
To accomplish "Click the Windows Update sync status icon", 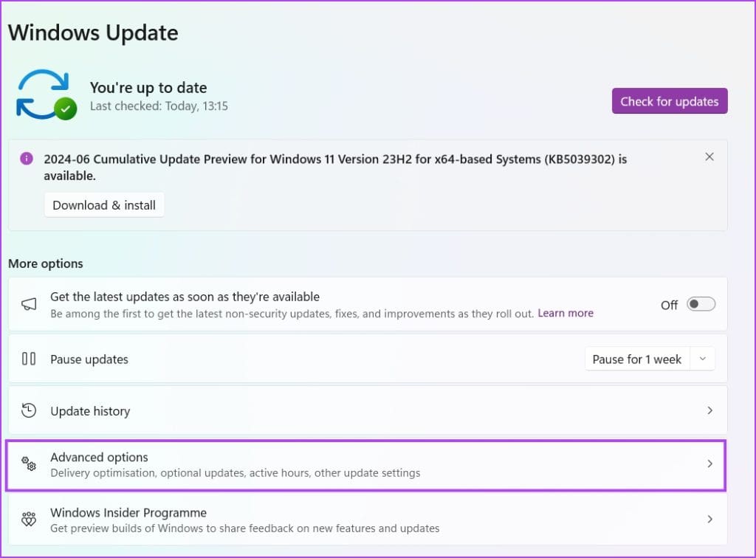I will pyautogui.click(x=44, y=94).
